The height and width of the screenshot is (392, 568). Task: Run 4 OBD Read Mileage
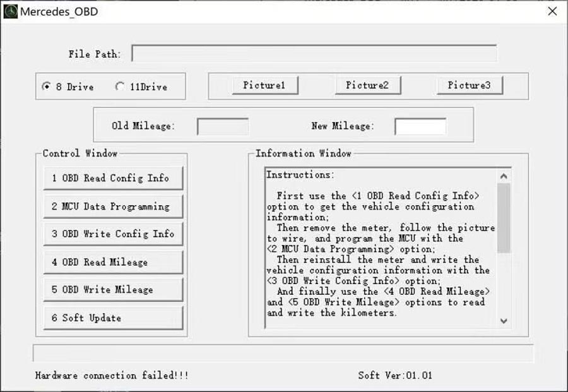point(113,262)
